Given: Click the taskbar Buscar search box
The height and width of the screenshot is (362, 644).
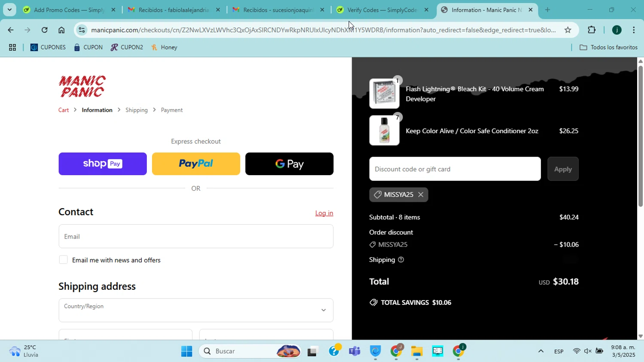Looking at the screenshot, I should click(250, 351).
